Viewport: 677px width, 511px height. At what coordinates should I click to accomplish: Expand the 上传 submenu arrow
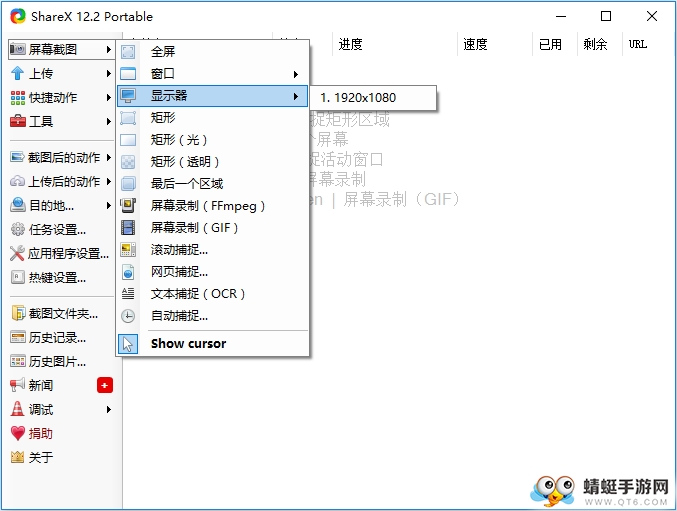coord(109,74)
